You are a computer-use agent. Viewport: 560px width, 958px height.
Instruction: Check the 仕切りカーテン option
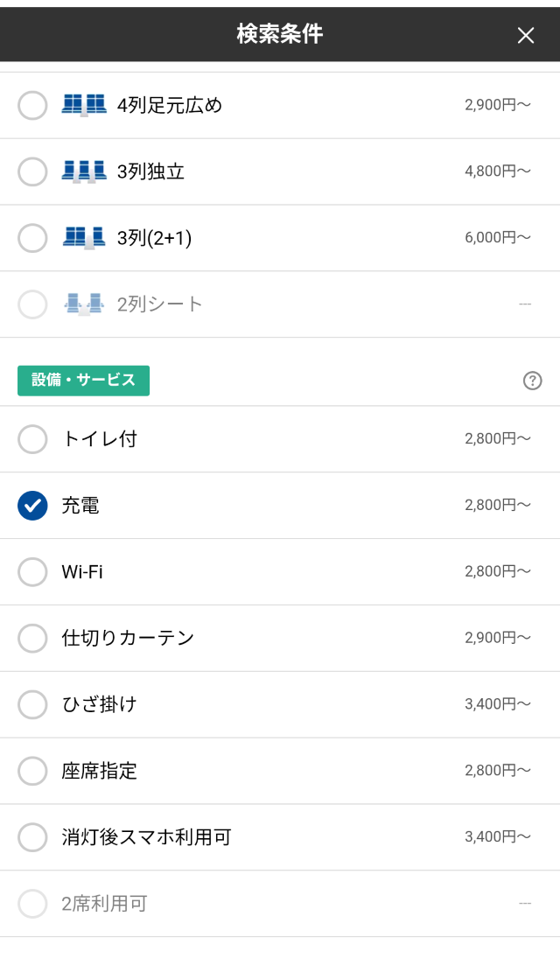(x=32, y=638)
